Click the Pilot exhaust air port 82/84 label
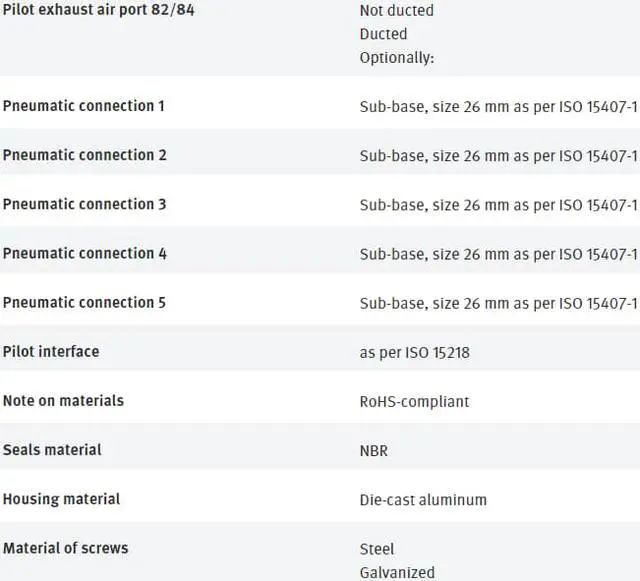 pos(97,10)
